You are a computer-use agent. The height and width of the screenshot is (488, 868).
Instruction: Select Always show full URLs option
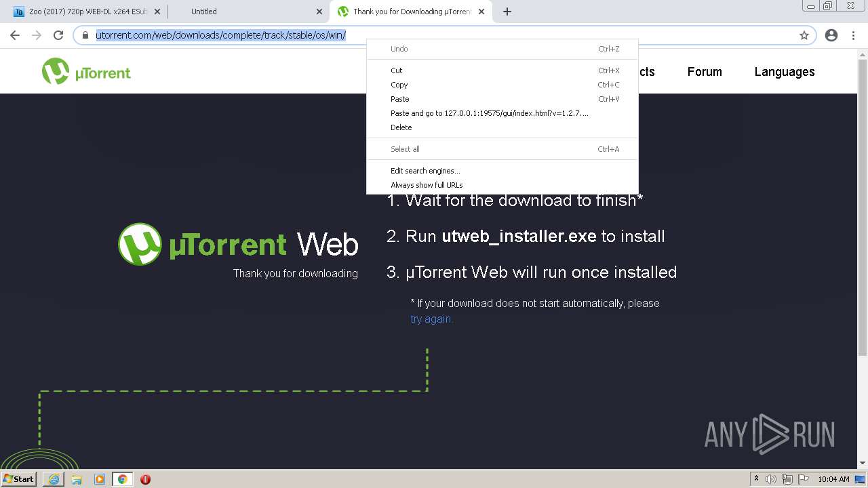pos(502,185)
